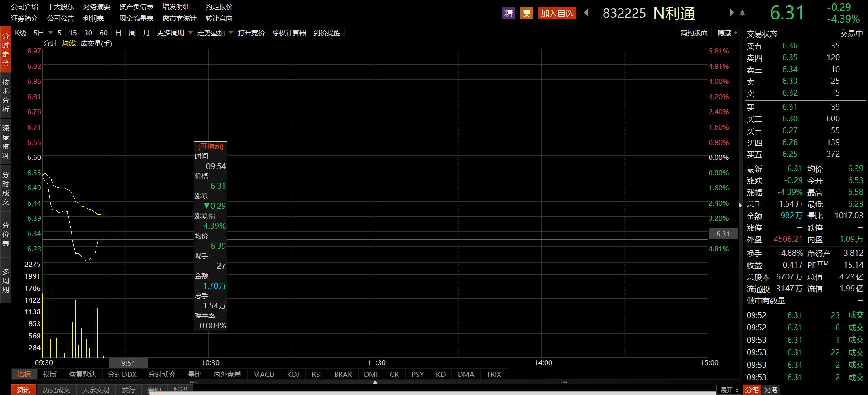Click 恢复默认 to reset indicators

click(82, 374)
